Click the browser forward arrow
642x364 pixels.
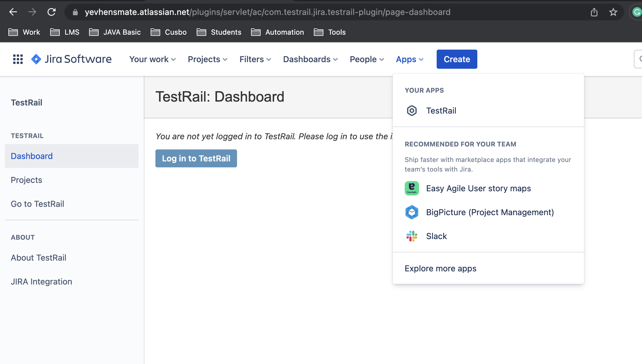(32, 12)
